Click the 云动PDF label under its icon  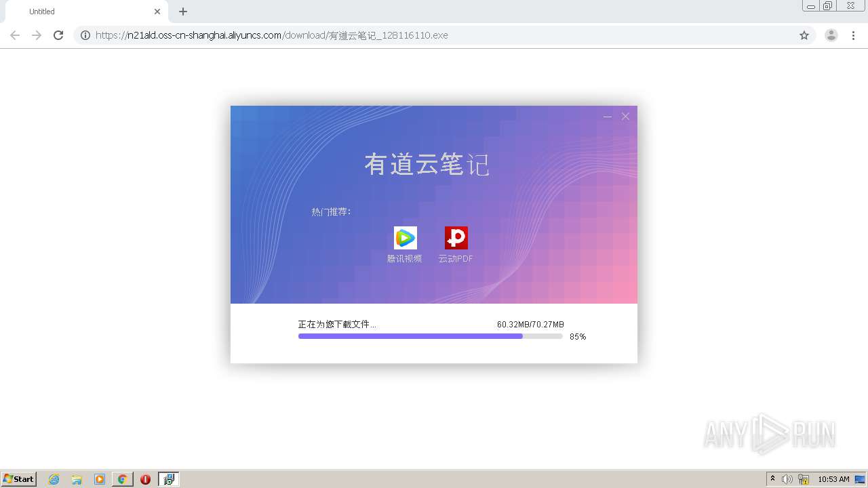point(456,259)
